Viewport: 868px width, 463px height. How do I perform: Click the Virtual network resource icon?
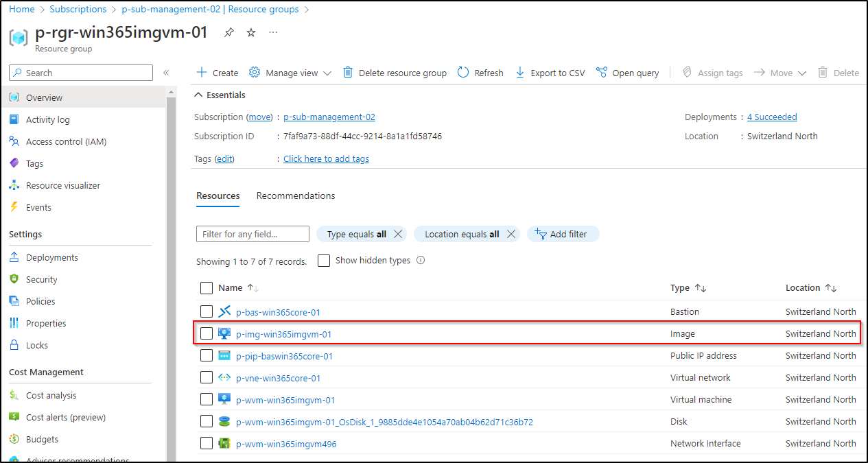(224, 378)
